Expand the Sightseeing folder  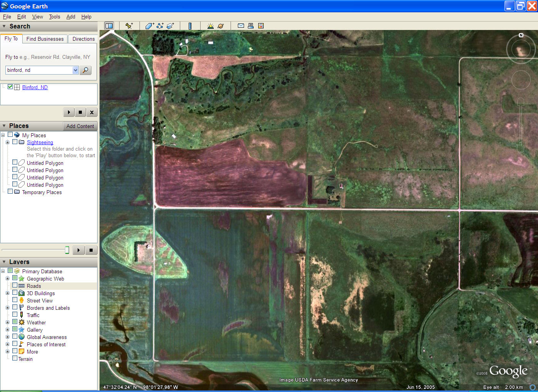click(7, 142)
